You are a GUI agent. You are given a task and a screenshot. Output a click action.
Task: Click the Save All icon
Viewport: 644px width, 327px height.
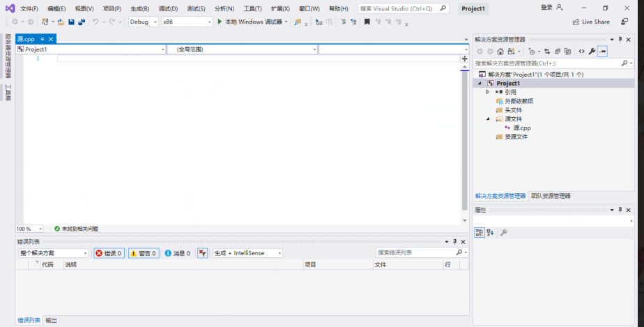coord(82,22)
